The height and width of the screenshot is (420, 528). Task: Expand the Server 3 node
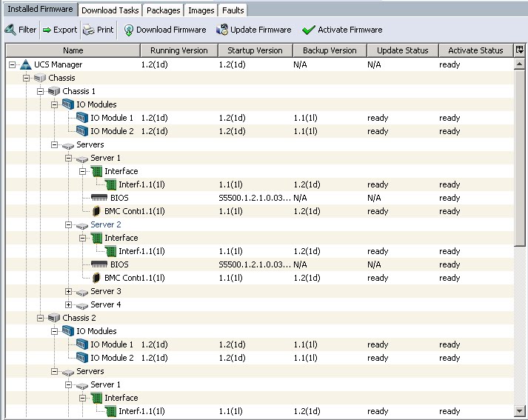click(x=68, y=291)
